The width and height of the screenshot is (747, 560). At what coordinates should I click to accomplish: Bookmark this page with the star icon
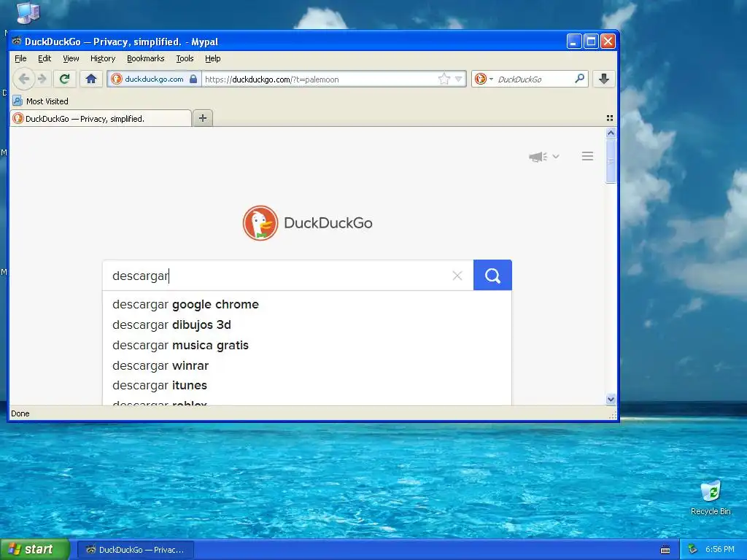point(444,79)
